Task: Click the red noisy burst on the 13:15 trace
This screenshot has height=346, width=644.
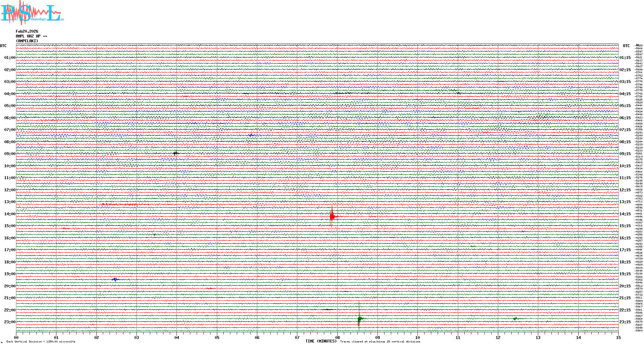Action: pos(119,204)
